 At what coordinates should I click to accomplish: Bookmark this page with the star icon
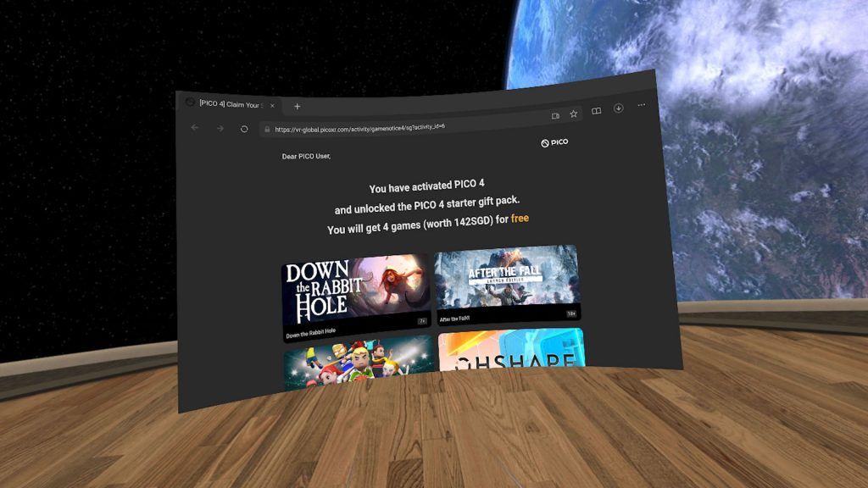(574, 114)
